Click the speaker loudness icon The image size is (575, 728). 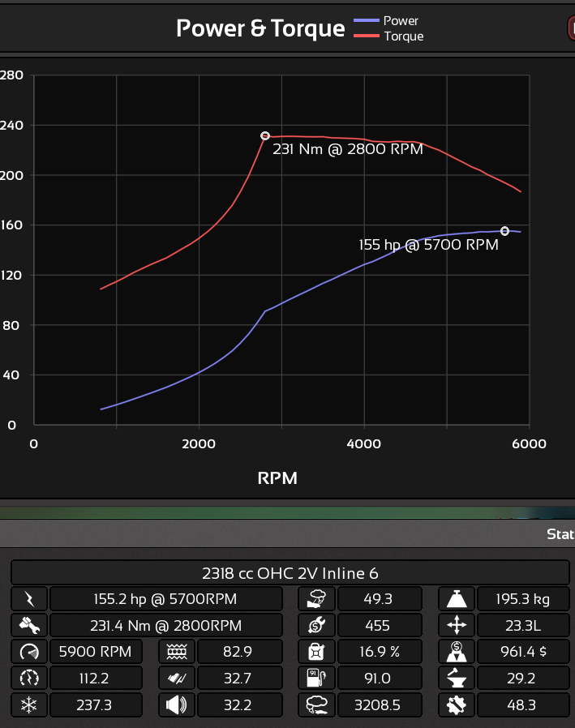pyautogui.click(x=176, y=705)
